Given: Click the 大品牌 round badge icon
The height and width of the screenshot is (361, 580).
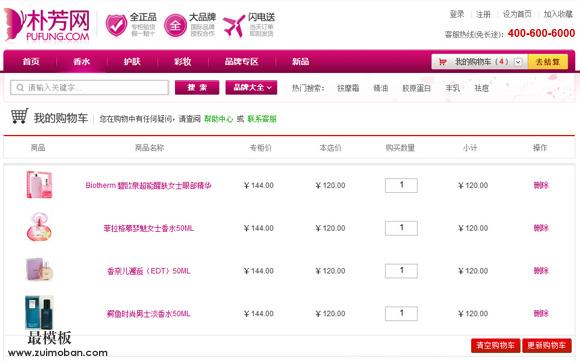Looking at the screenshot, I should [175, 26].
